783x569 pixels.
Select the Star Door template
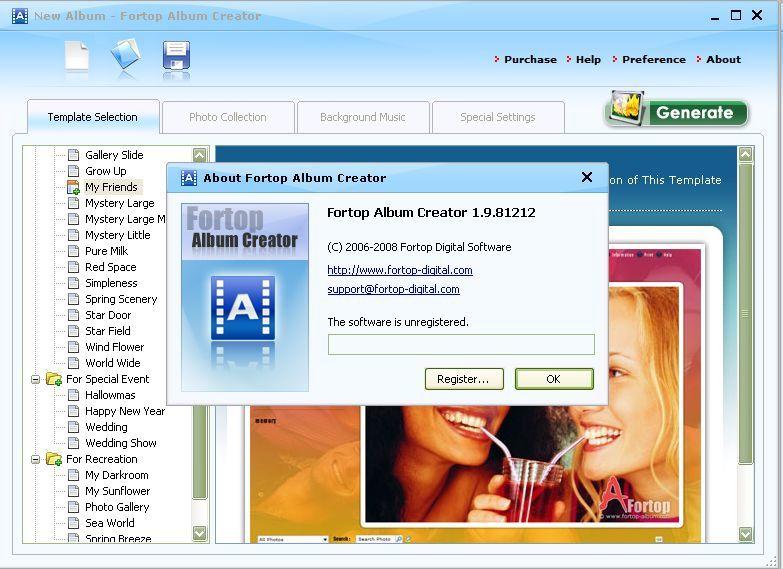[x=108, y=315]
